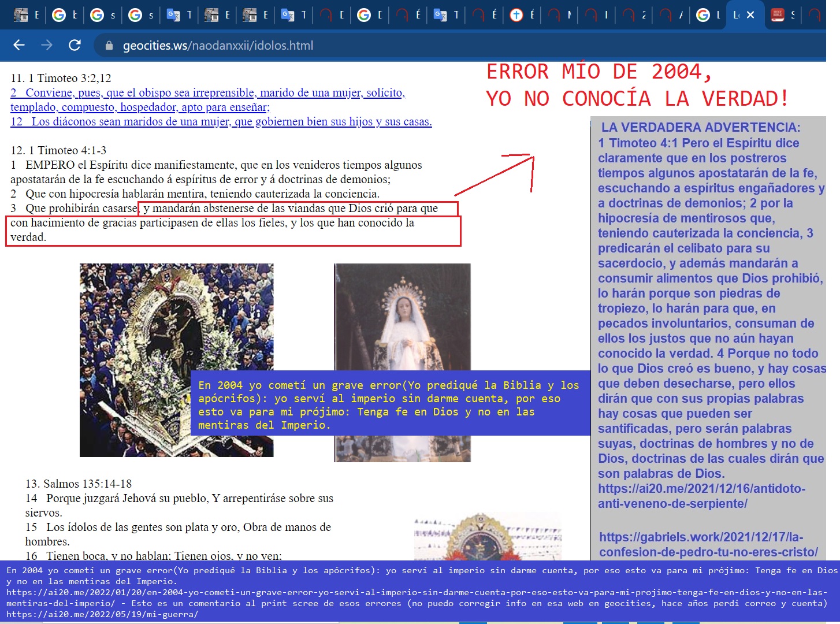Close the active browser tab
Screen dimensions: 840x624
(x=750, y=15)
